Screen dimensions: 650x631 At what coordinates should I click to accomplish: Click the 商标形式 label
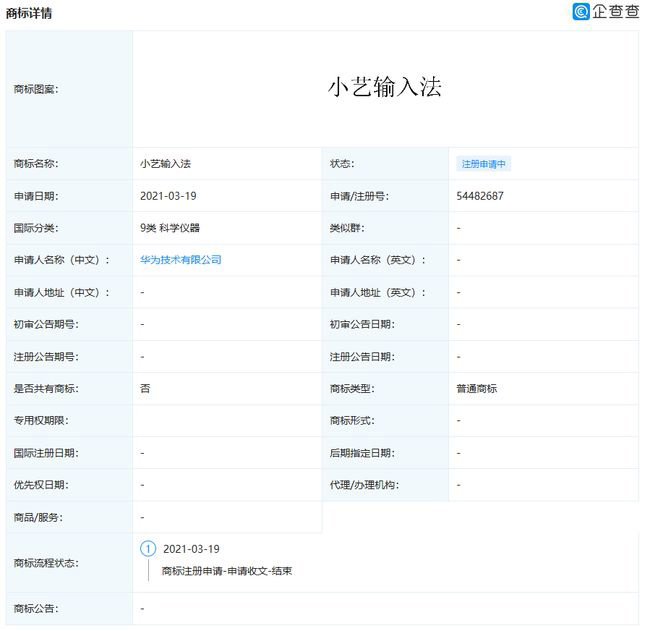coord(352,420)
